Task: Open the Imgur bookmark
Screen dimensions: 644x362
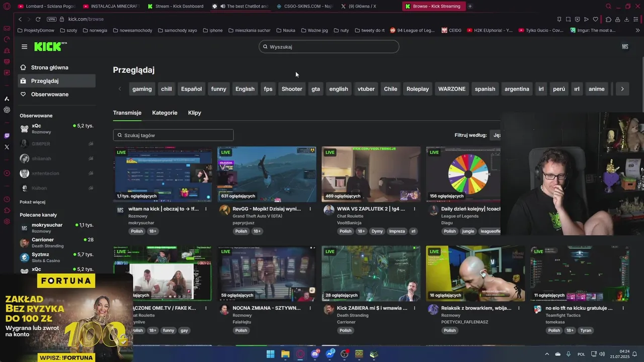Action: (x=593, y=30)
